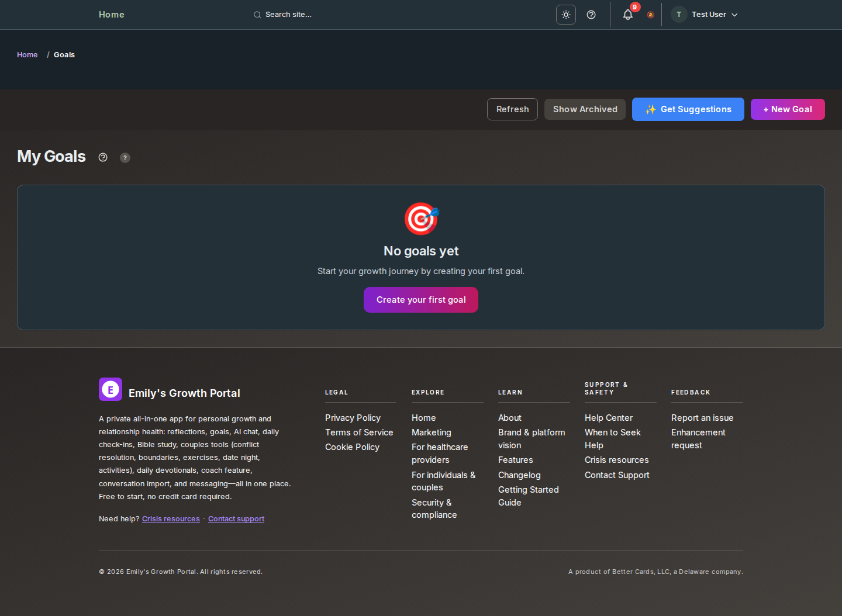842x616 pixels.
Task: Click the Emily's Growth Portal logo icon
Action: [111, 389]
